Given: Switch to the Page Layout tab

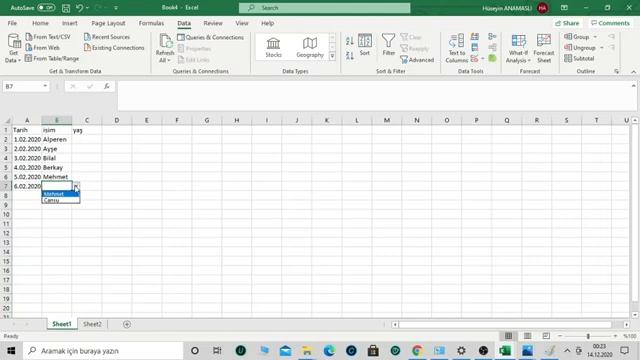Looking at the screenshot, I should click(x=108, y=23).
